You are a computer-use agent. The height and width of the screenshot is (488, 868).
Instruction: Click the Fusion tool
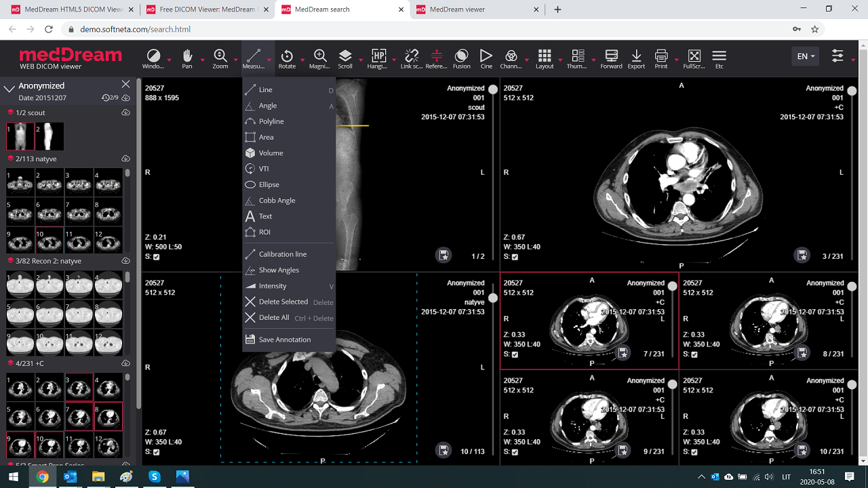click(x=462, y=58)
